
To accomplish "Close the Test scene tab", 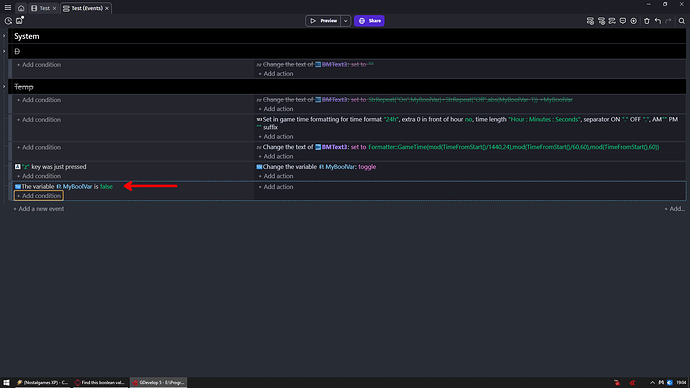I will tap(55, 8).
